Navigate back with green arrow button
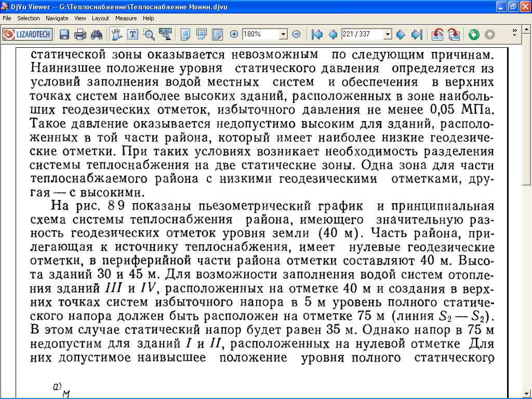 click(474, 34)
